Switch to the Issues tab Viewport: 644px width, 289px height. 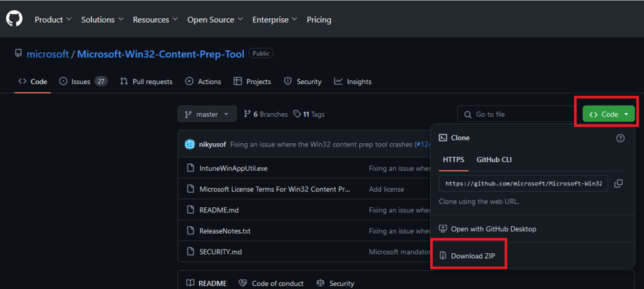coord(84,82)
